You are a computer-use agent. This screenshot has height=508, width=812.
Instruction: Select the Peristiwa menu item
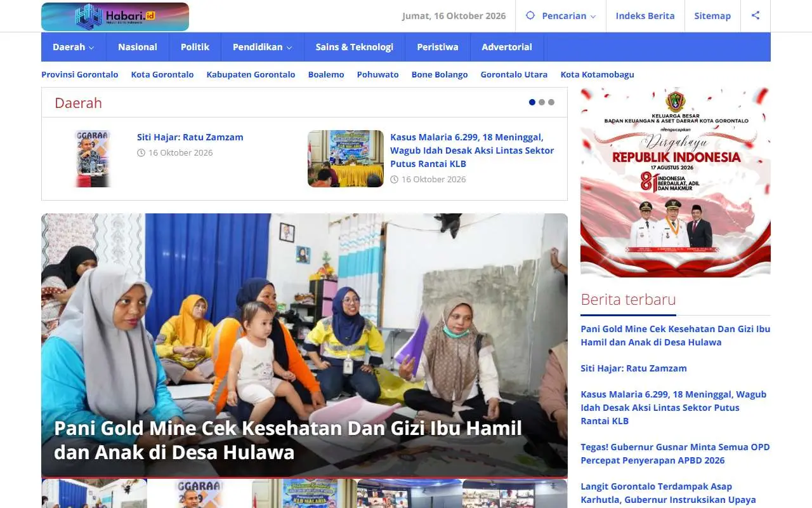[x=438, y=47]
